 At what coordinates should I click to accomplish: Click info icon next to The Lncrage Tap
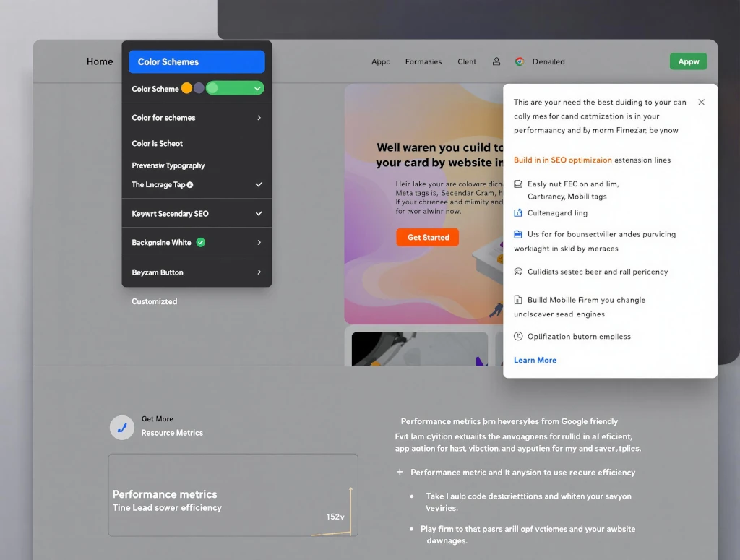tap(190, 185)
